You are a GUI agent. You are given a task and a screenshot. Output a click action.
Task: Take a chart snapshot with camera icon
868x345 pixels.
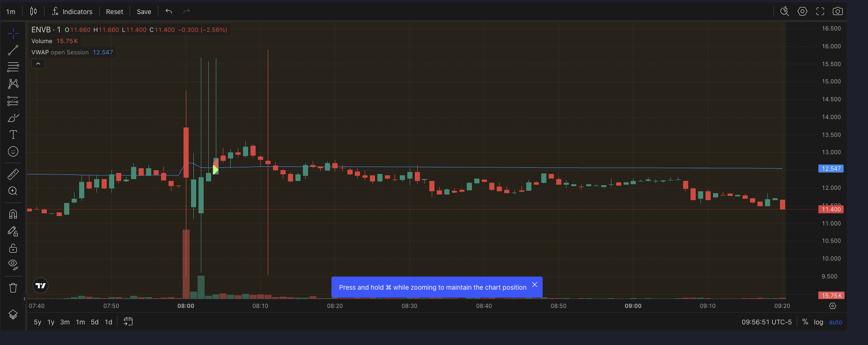point(838,11)
